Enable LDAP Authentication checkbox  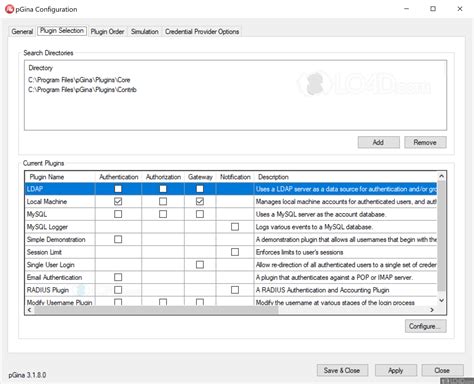118,189
